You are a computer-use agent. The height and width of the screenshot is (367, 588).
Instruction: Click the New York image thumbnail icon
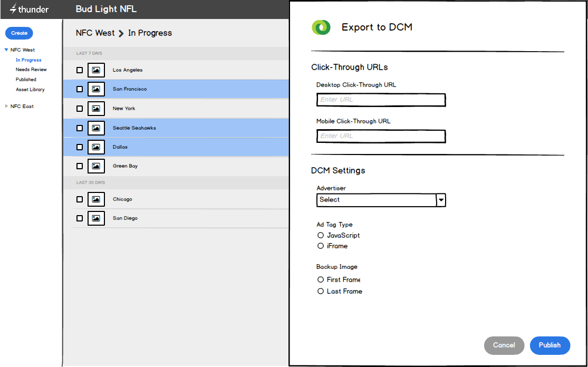96,109
